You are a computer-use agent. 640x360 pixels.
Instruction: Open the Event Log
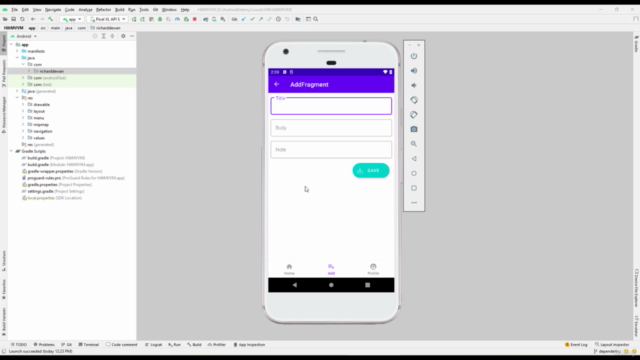[x=576, y=344]
